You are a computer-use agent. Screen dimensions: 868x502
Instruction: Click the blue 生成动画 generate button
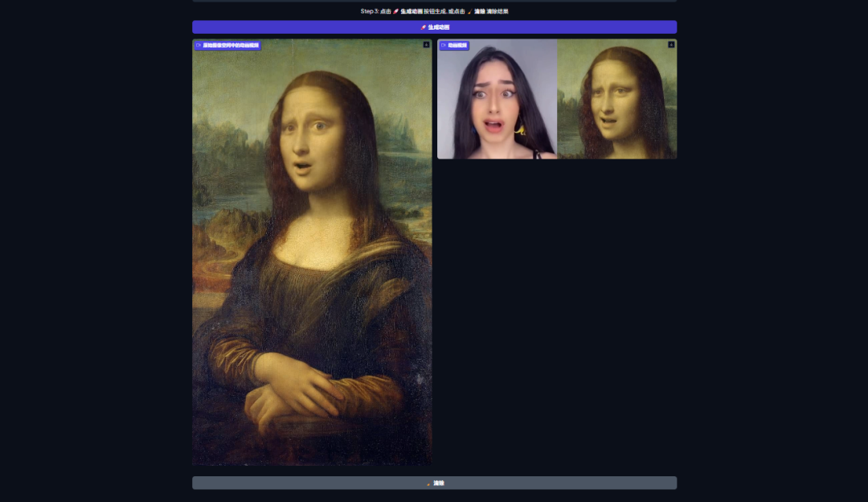(x=435, y=27)
